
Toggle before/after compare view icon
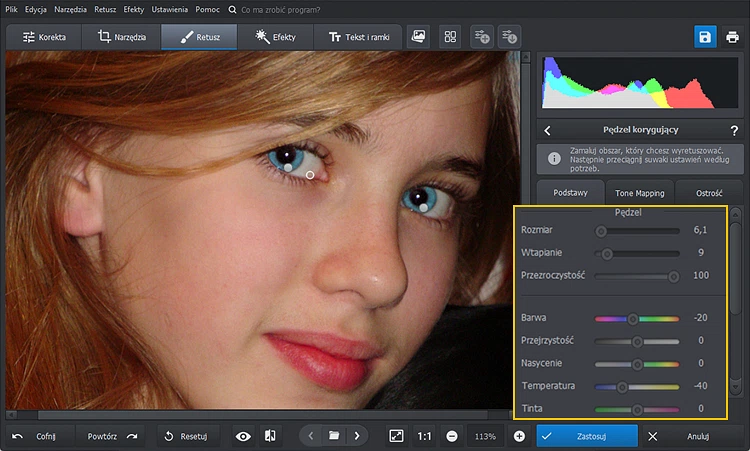point(270,436)
